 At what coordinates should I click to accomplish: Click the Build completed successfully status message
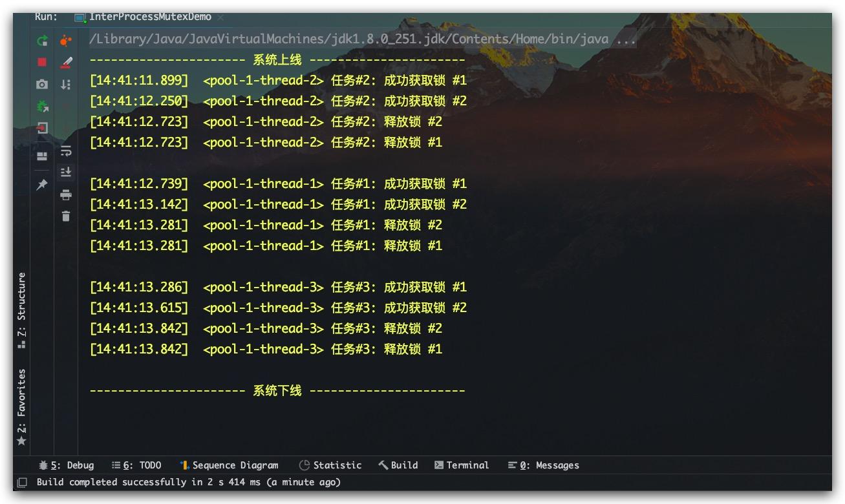click(188, 482)
